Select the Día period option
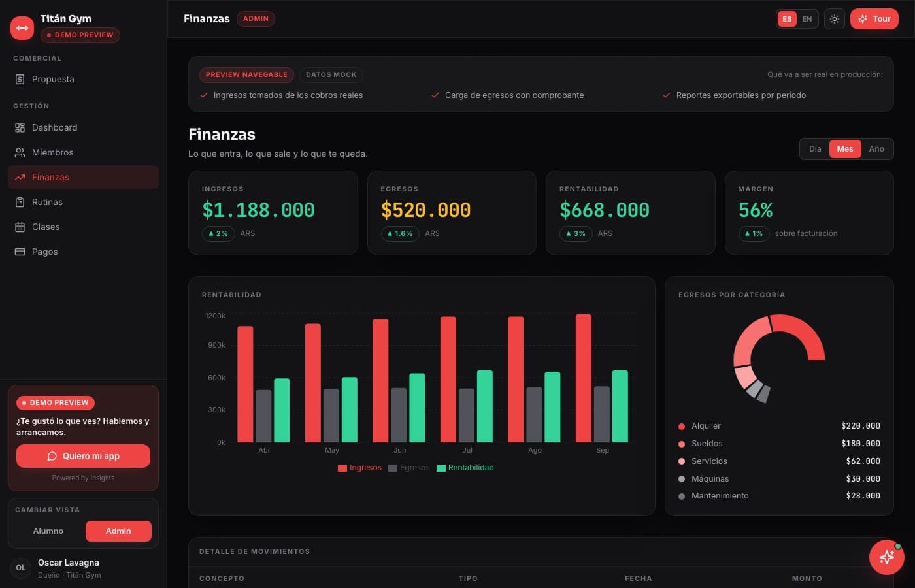915x588 pixels. point(815,149)
